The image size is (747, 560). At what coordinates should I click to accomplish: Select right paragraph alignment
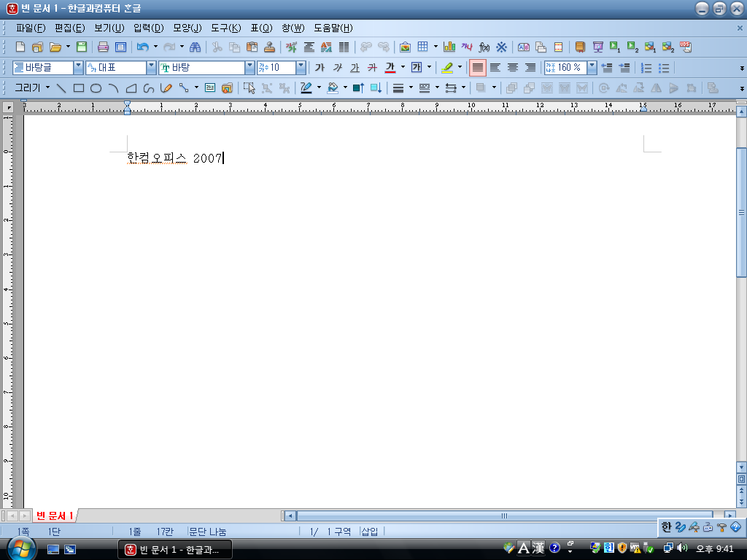530,68
